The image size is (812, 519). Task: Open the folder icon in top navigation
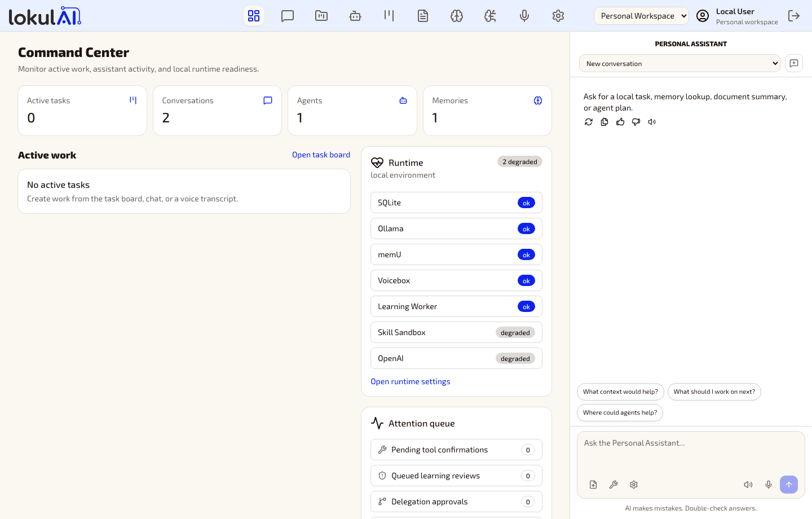(x=321, y=16)
